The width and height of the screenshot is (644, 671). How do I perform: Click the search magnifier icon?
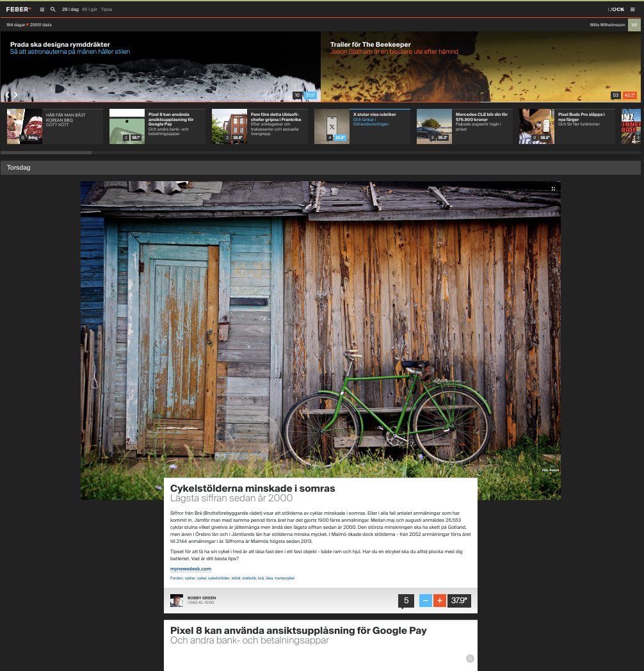pos(52,10)
